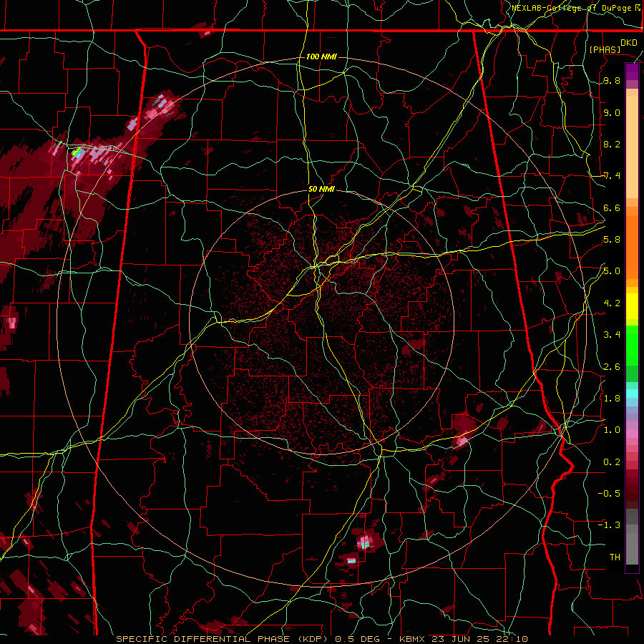
Task: Click the 1.0 scale value
Action: 612,430
